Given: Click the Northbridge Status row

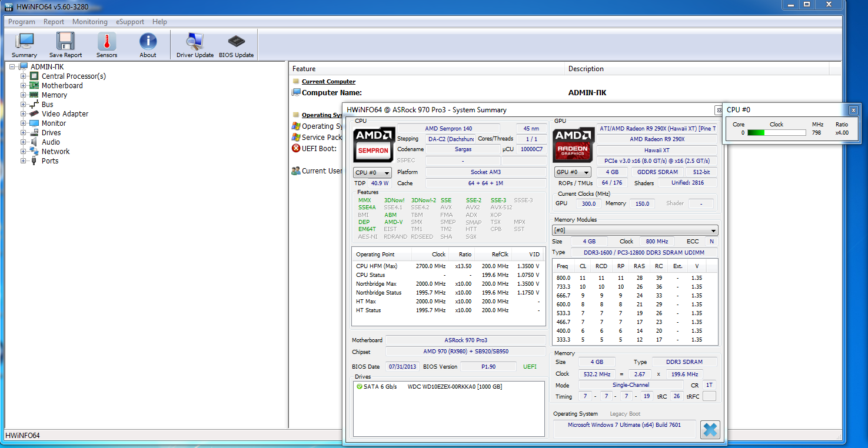Looking at the screenshot, I should [x=448, y=292].
